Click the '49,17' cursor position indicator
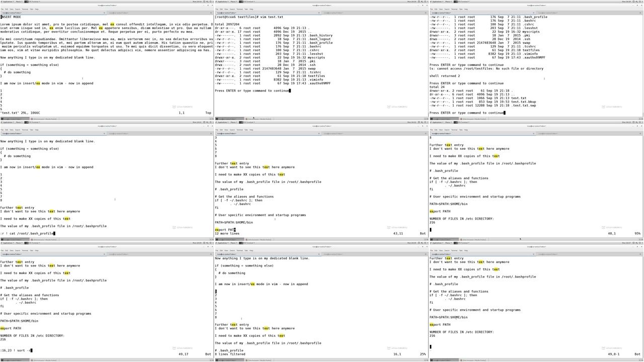 pyautogui.click(x=183, y=354)
